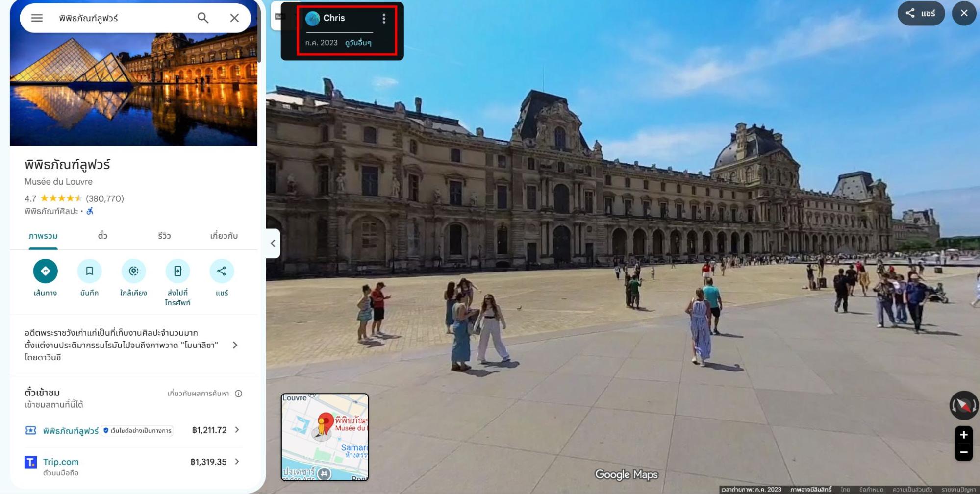Click the ใกล้เคียง nearby icon
The image size is (980, 494).
tap(133, 271)
